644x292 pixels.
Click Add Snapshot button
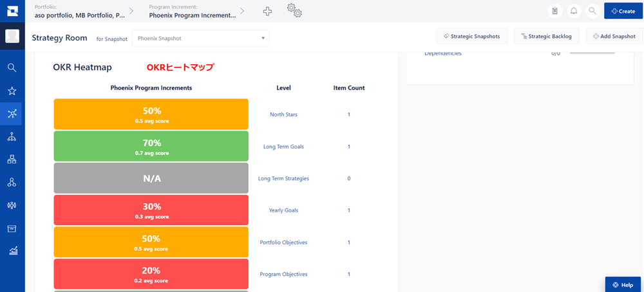pyautogui.click(x=614, y=37)
